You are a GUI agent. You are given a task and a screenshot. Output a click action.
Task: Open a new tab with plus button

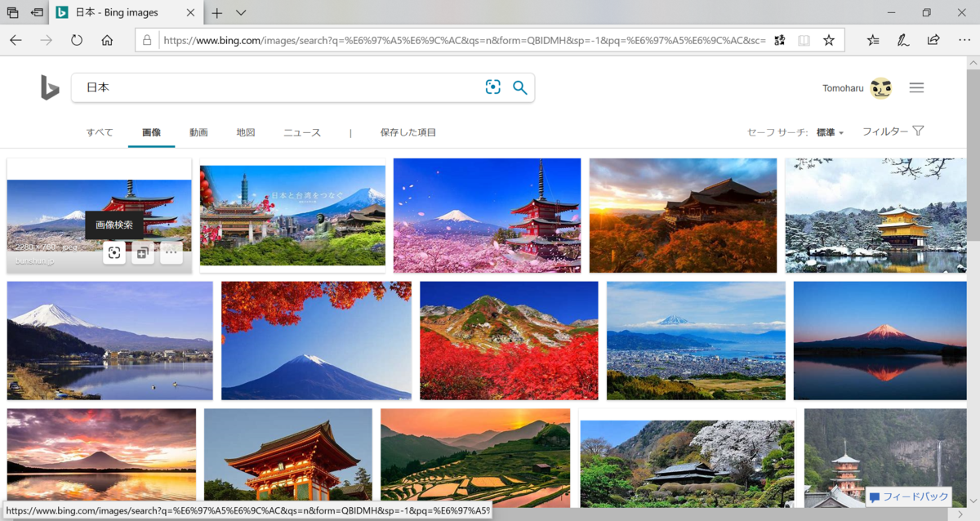point(216,13)
